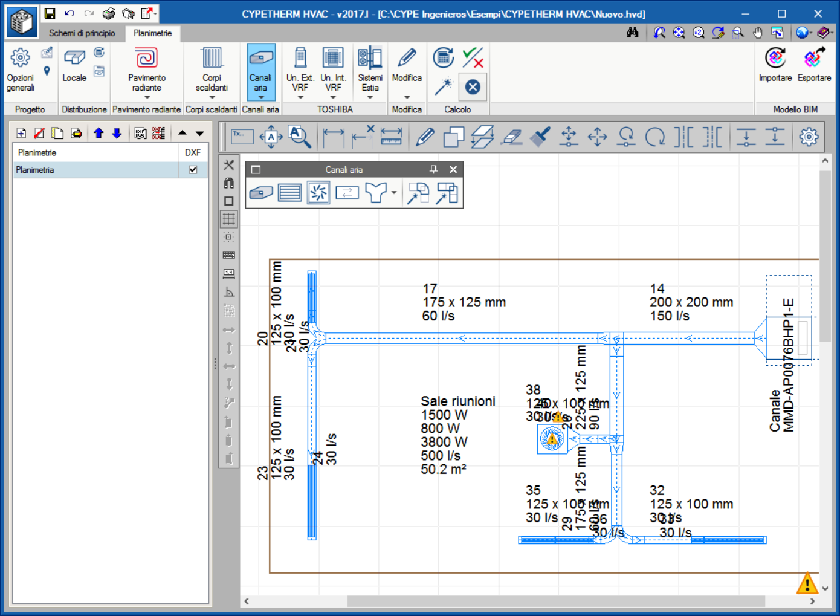Expand Pavimento radiante dropdown arrow
Screen dimensions: 840x616
(x=147, y=97)
